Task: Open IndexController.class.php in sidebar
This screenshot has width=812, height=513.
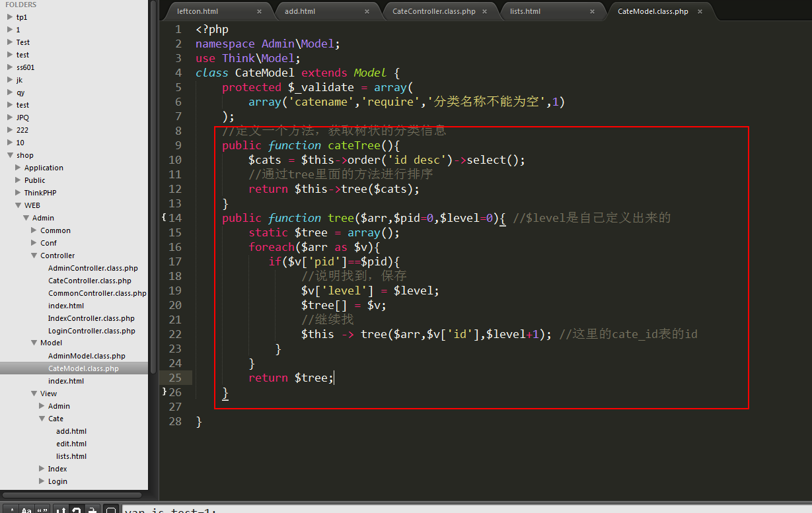Action: (x=91, y=318)
